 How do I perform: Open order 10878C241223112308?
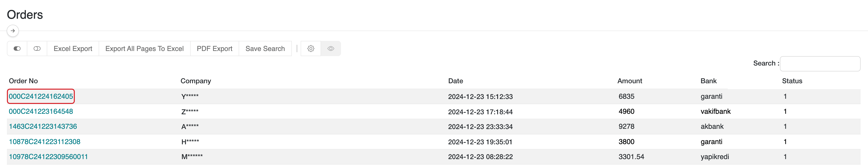coord(45,142)
